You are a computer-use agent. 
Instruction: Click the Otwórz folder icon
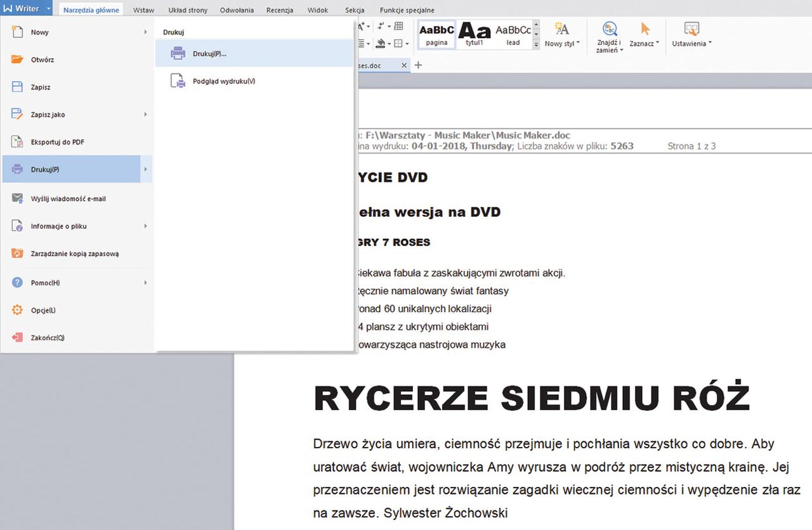pos(18,60)
